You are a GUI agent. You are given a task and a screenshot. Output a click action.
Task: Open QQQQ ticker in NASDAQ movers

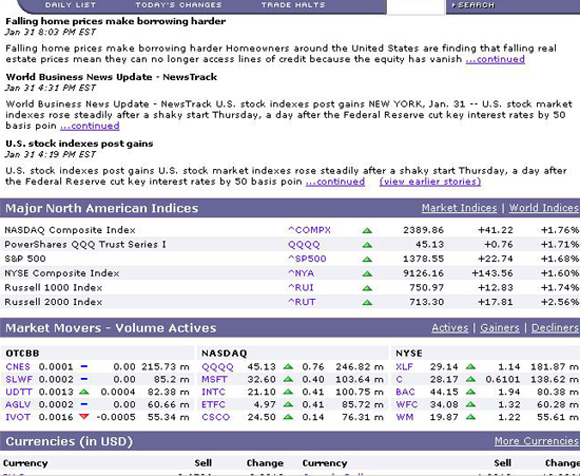click(x=217, y=367)
